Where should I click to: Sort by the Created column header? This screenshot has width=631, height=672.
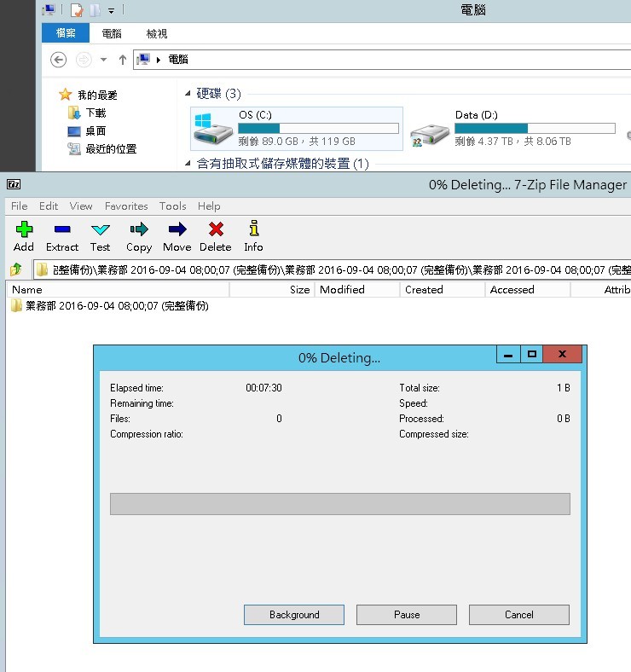point(443,290)
